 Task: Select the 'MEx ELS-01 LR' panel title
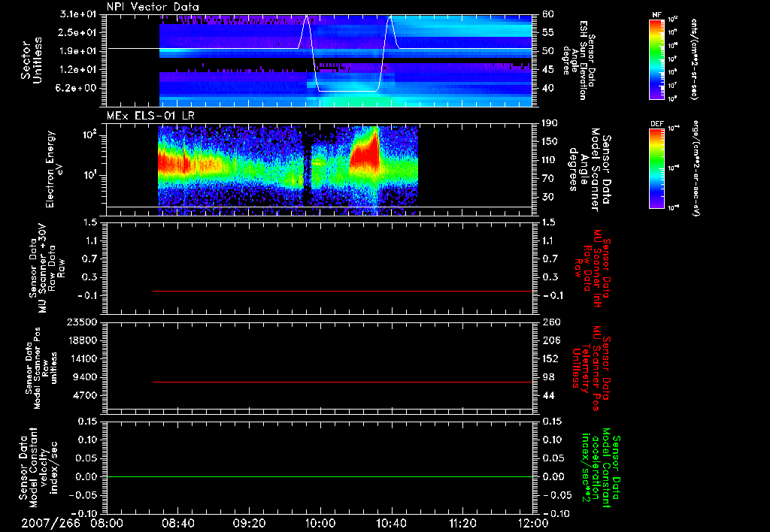pos(150,116)
